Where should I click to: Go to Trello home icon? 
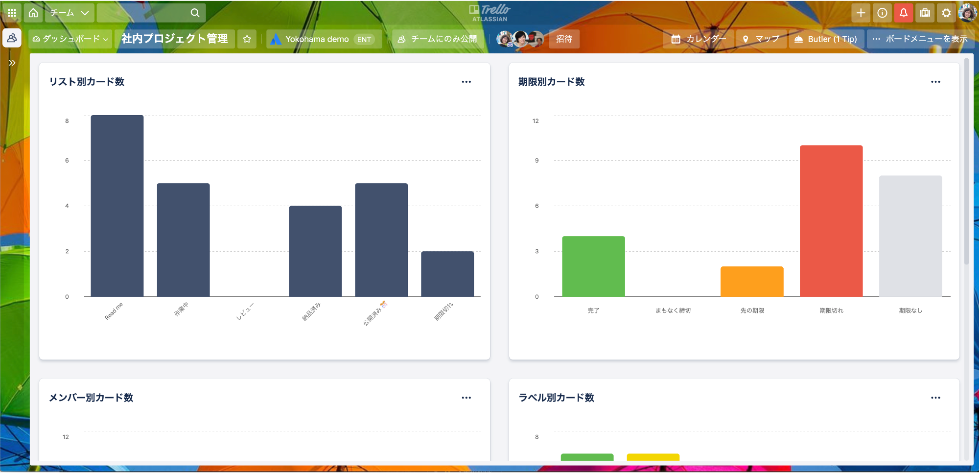(x=33, y=13)
